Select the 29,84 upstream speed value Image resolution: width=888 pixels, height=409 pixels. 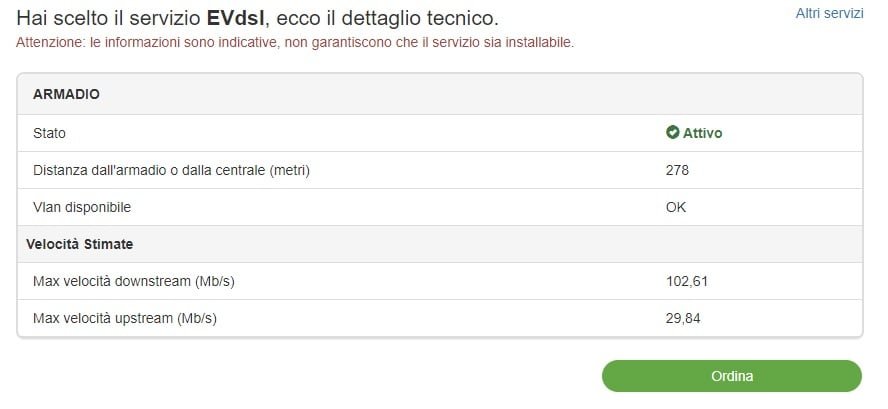coord(682,318)
